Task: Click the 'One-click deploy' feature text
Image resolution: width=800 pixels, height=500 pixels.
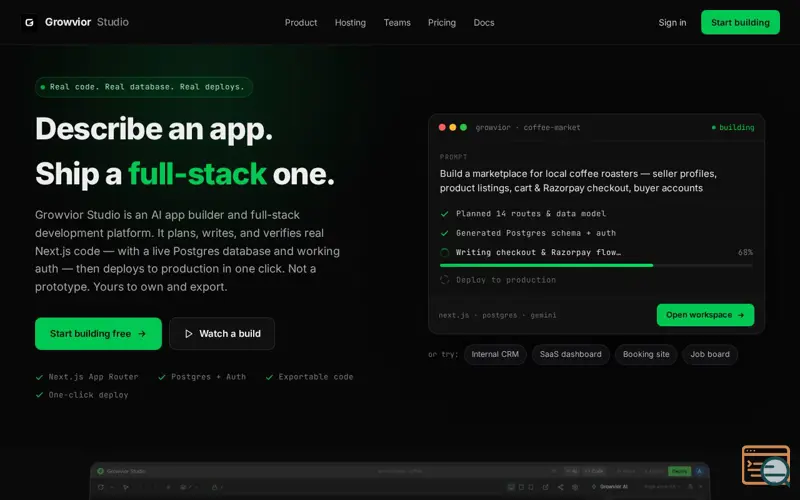Action: pos(88,395)
